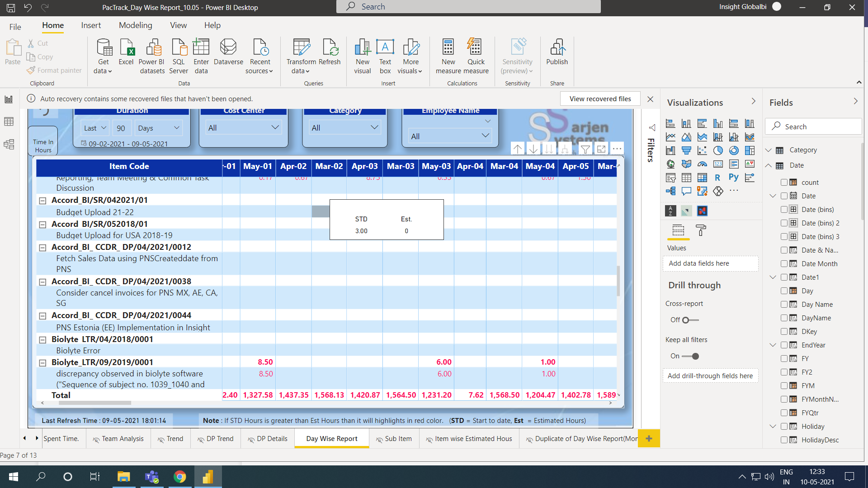Select the globe map visual icon

coord(671,164)
